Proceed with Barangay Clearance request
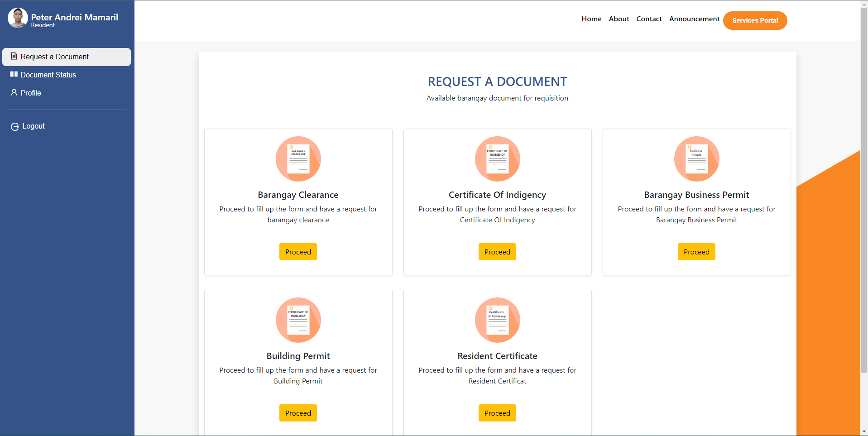The width and height of the screenshot is (868, 436). 298,252
